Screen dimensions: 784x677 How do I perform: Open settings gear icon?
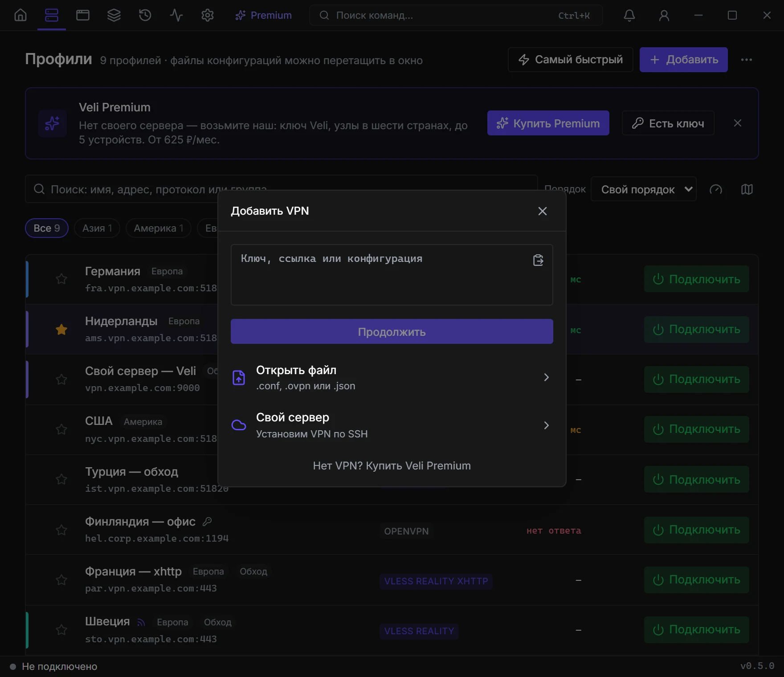point(208,15)
